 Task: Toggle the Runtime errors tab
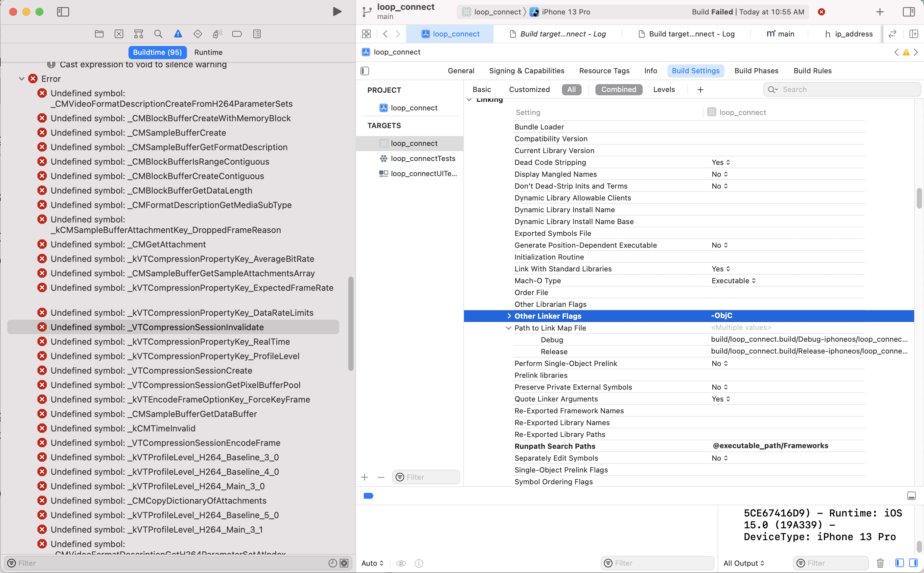pyautogui.click(x=208, y=52)
